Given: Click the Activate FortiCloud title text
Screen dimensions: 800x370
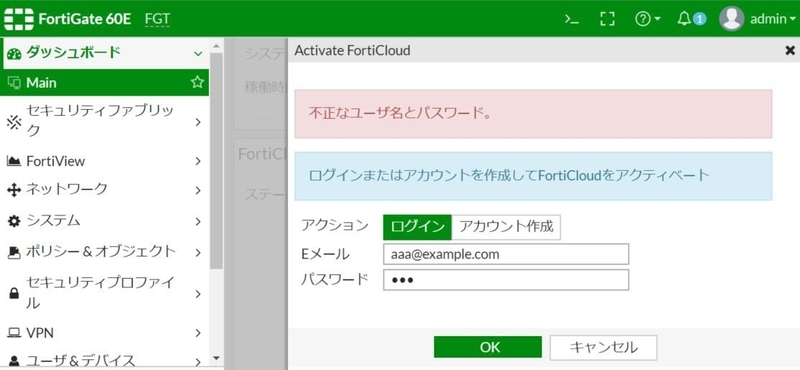Looking at the screenshot, I should (x=353, y=50).
